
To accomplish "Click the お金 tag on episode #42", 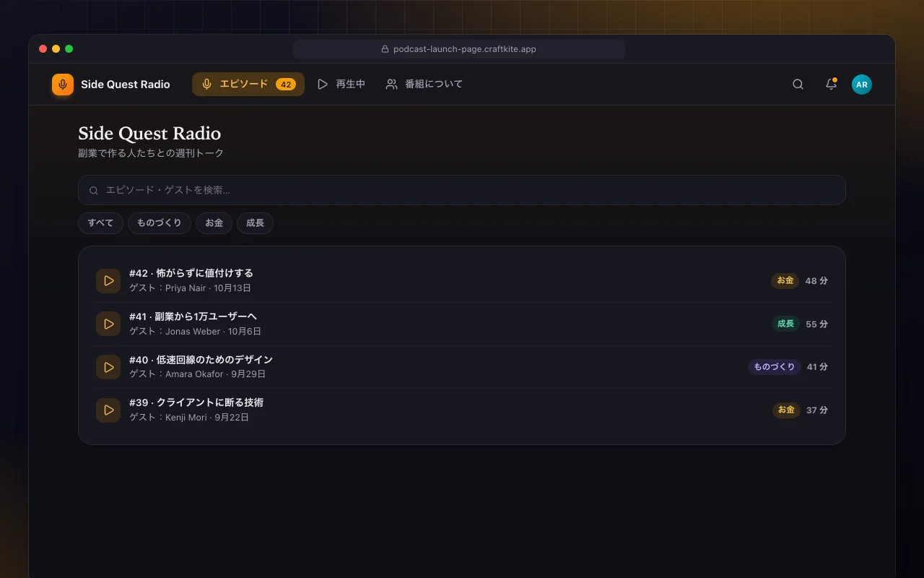I will 785,280.
